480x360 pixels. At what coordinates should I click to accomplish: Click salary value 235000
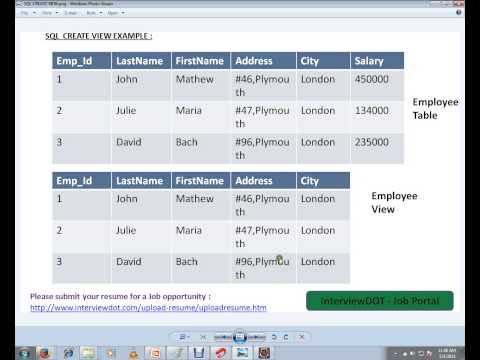(x=372, y=142)
